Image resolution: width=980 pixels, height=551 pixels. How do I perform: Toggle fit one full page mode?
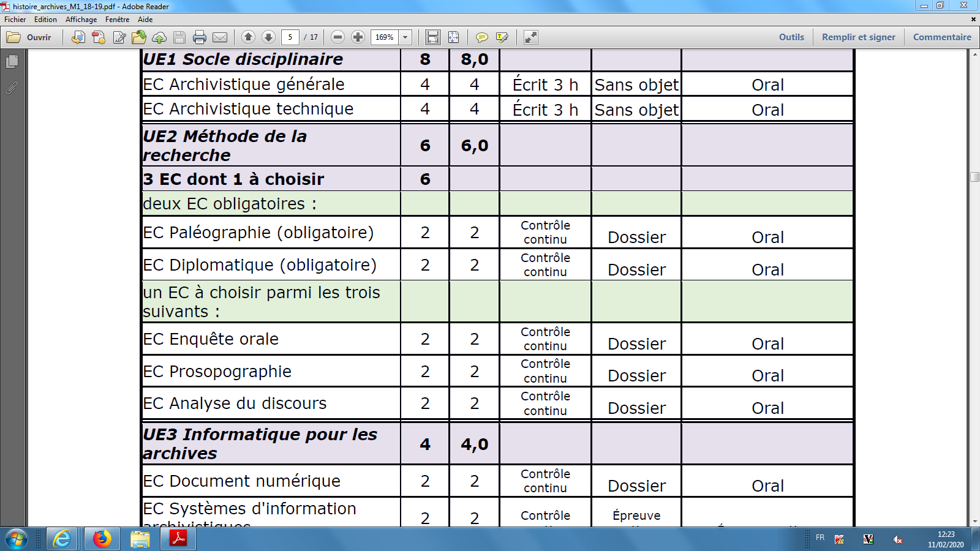453,37
